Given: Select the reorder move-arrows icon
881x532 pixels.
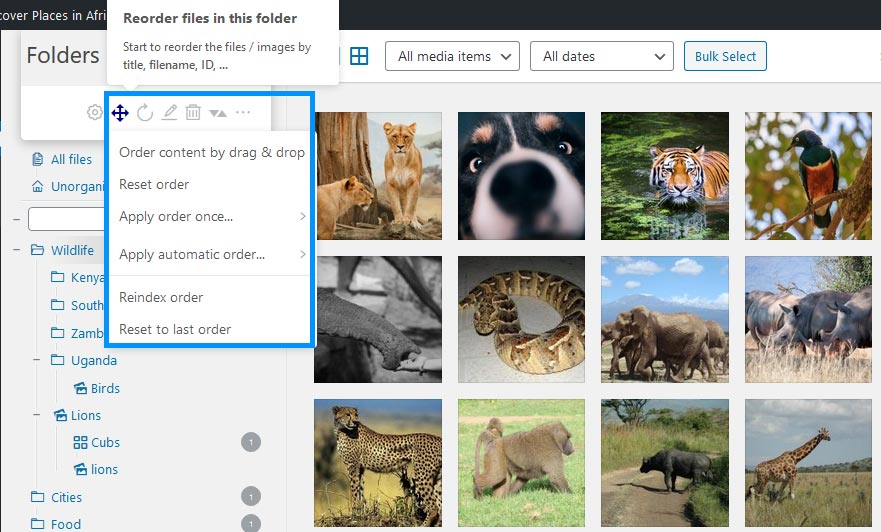Looking at the screenshot, I should 120,113.
